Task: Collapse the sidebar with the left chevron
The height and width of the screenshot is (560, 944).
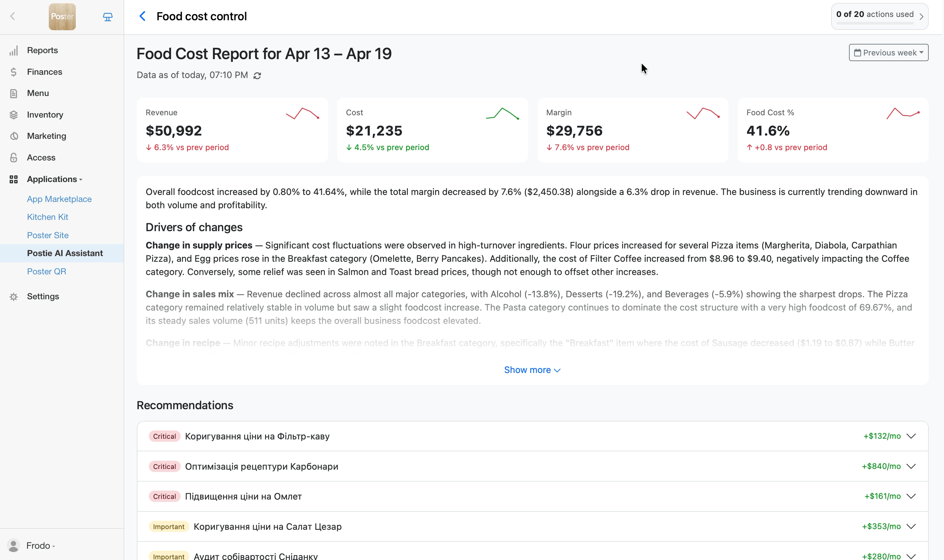Action: [x=12, y=16]
